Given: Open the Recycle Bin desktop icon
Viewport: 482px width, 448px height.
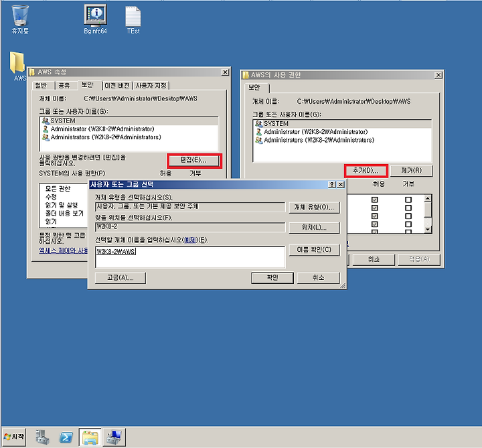Looking at the screenshot, I should click(20, 19).
